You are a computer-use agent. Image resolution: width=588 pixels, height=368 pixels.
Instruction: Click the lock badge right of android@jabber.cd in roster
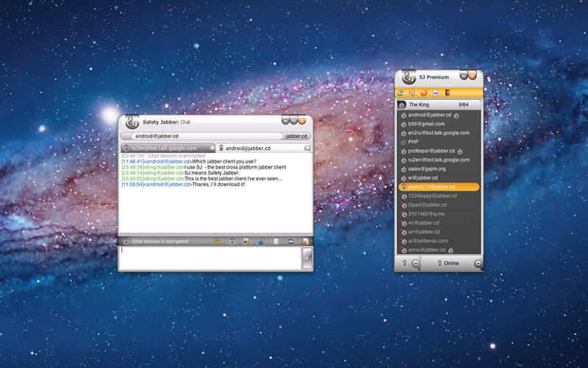click(x=456, y=116)
